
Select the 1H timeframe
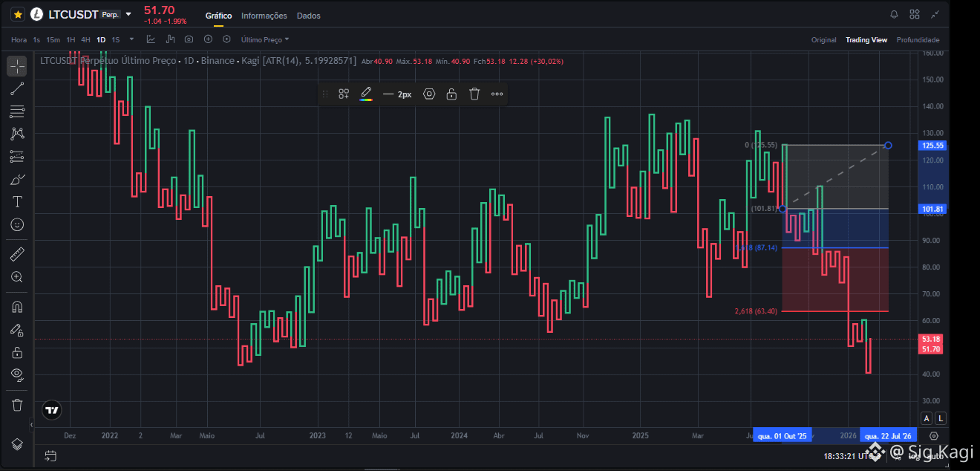coord(71,39)
